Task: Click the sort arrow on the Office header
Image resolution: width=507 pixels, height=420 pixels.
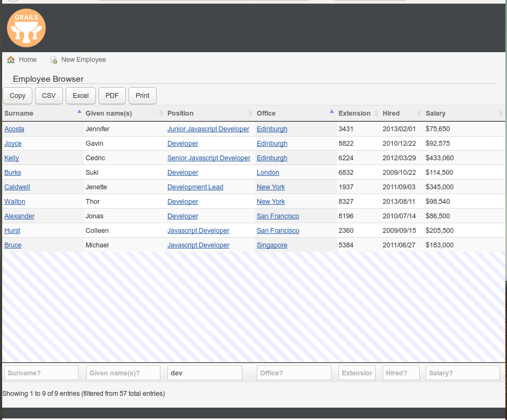Action: tap(332, 111)
